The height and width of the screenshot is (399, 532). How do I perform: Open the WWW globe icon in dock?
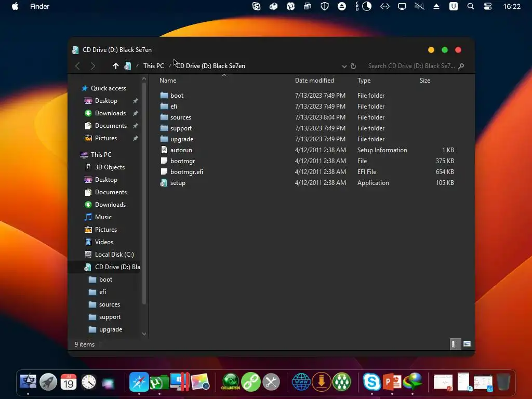[x=301, y=382]
